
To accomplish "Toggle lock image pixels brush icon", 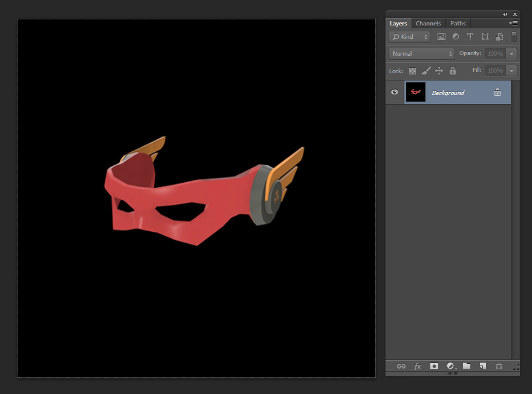I will pos(425,71).
